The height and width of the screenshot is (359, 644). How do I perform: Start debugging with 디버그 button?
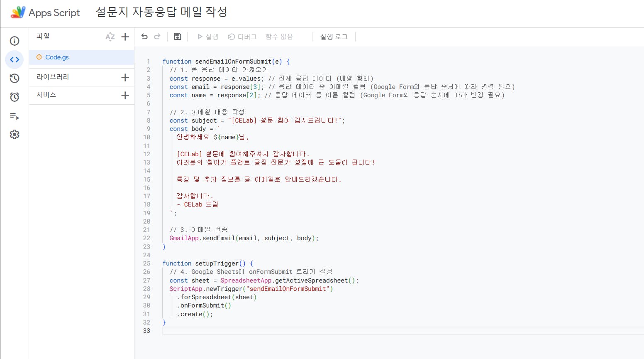coord(242,37)
